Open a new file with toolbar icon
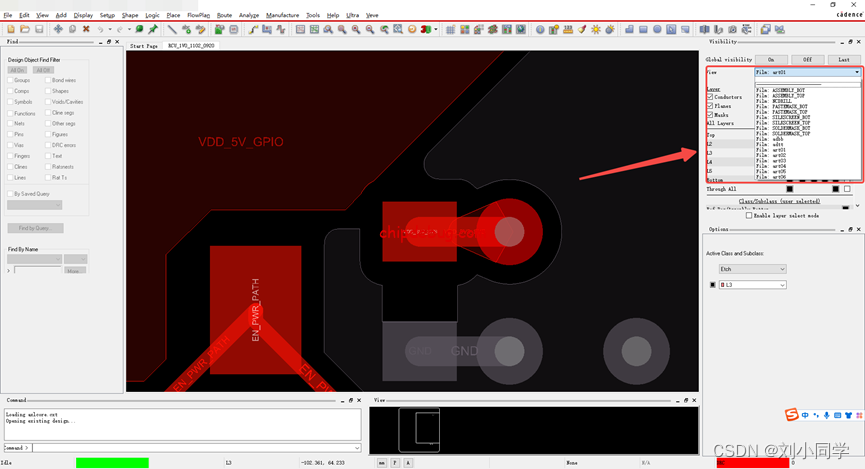The width and height of the screenshot is (865, 469). click(x=11, y=29)
